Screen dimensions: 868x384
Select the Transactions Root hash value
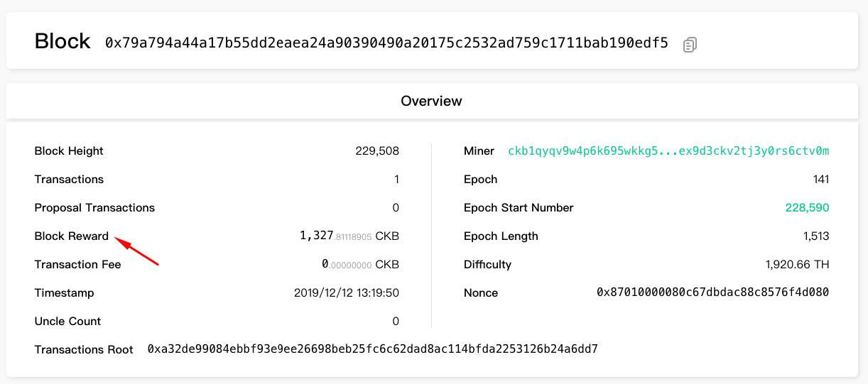click(x=372, y=349)
